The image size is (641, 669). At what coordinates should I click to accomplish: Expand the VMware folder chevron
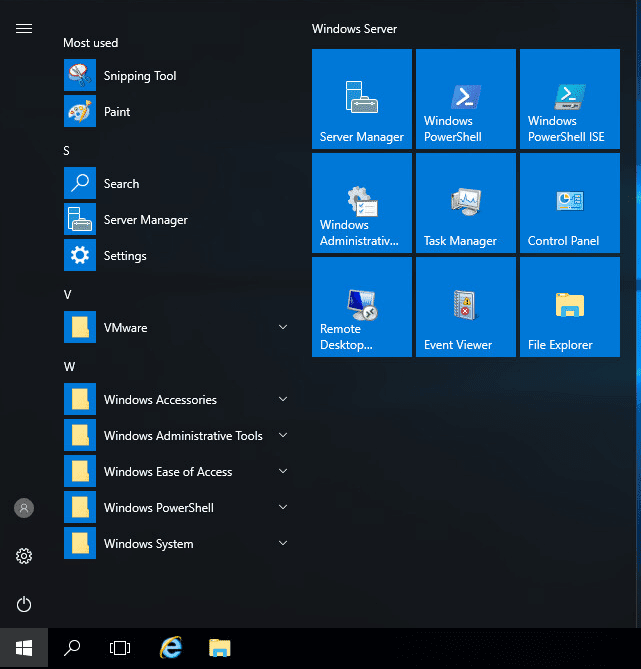[x=283, y=328]
